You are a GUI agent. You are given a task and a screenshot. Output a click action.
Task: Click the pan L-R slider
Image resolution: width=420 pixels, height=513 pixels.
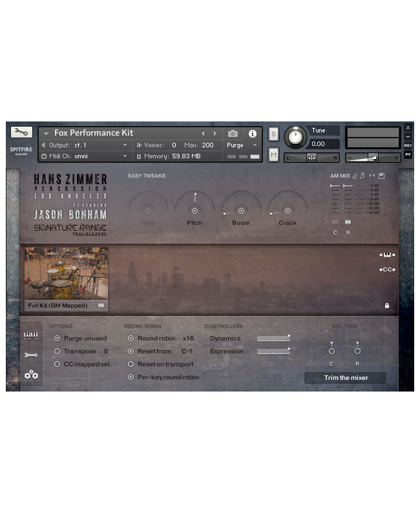coord(311,158)
